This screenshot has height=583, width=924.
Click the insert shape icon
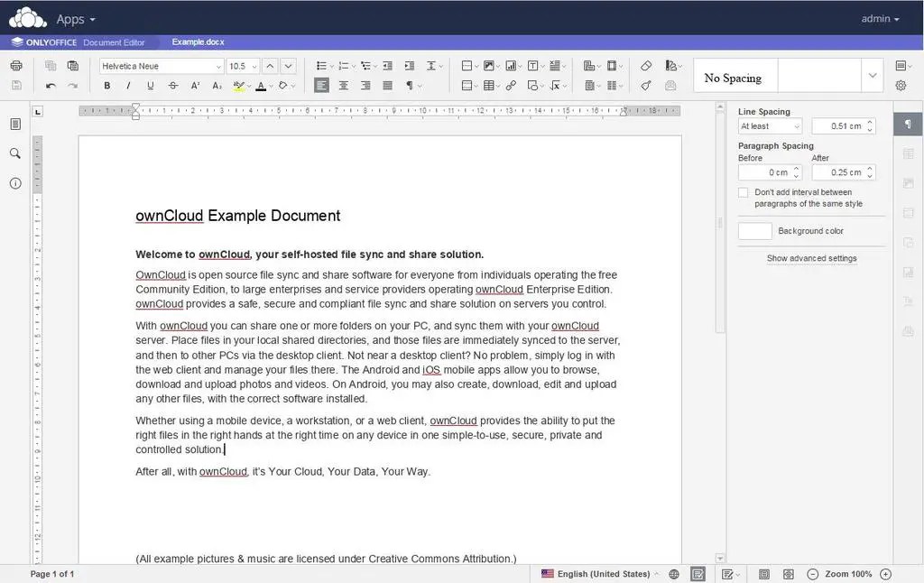[532, 86]
